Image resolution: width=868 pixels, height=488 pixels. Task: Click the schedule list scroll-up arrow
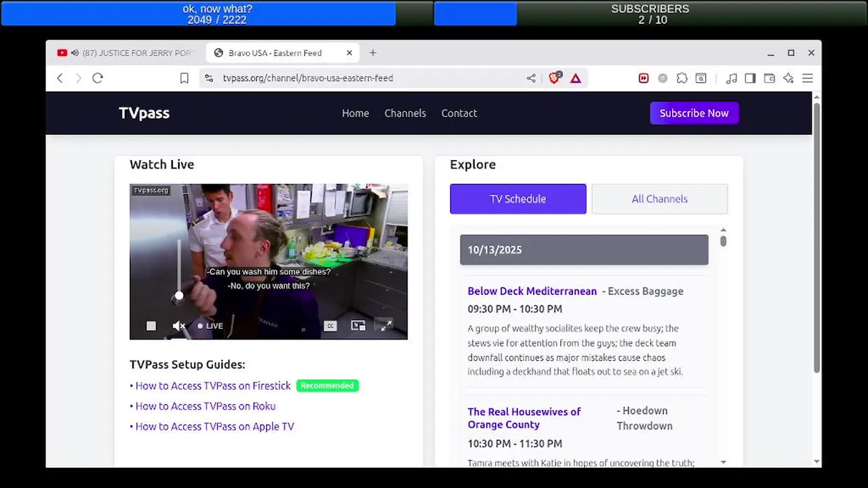point(723,230)
